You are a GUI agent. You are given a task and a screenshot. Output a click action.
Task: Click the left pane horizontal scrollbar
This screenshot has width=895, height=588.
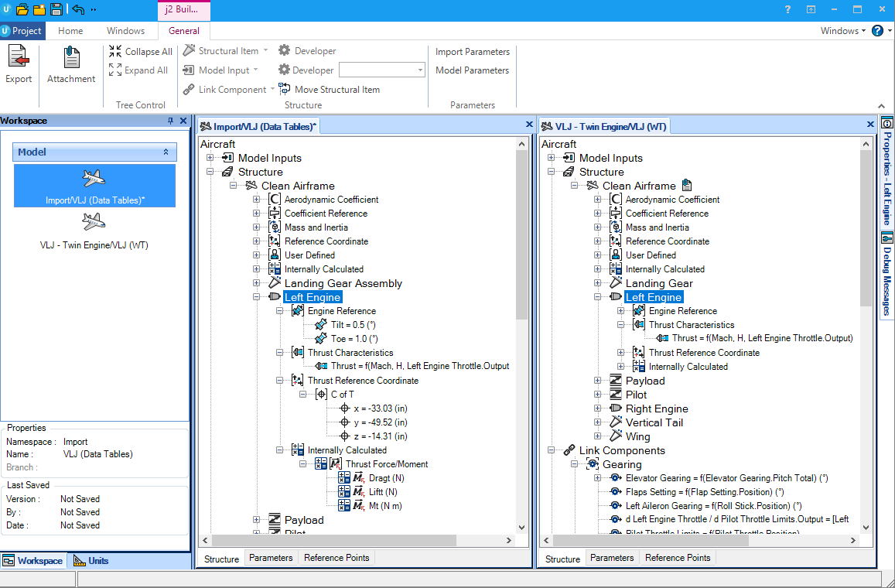[334, 540]
